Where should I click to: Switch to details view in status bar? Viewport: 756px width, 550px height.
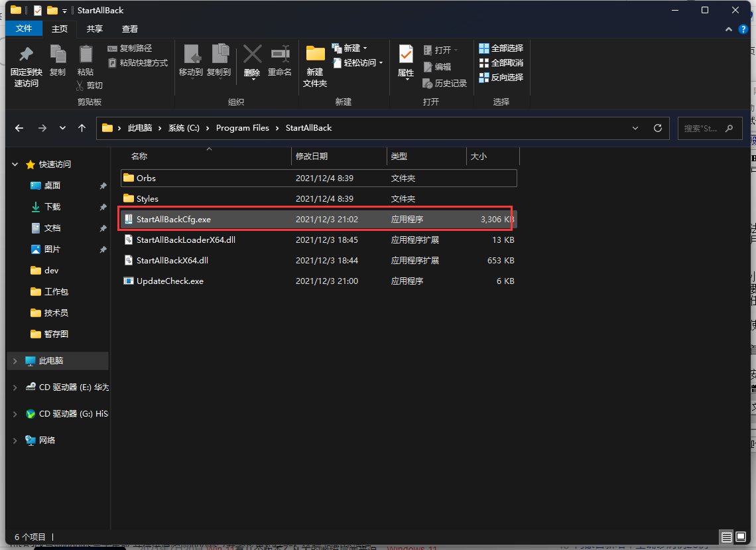pos(727,537)
